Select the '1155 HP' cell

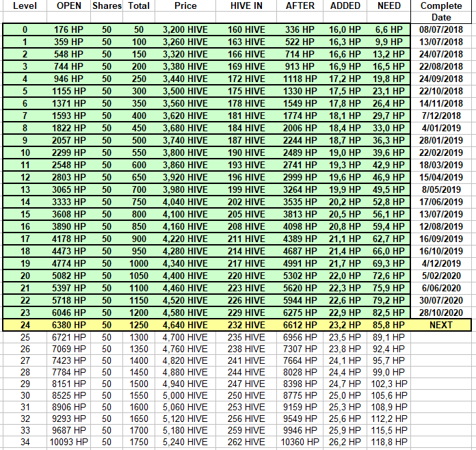69,91
